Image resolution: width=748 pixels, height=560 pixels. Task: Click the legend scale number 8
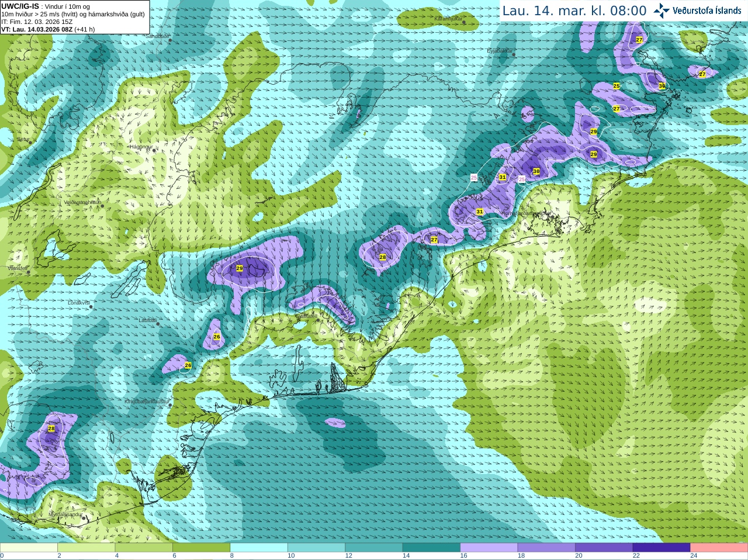[x=232, y=556]
